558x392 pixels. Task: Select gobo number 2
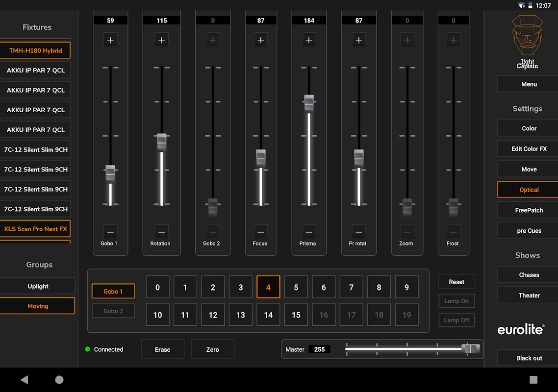click(213, 287)
